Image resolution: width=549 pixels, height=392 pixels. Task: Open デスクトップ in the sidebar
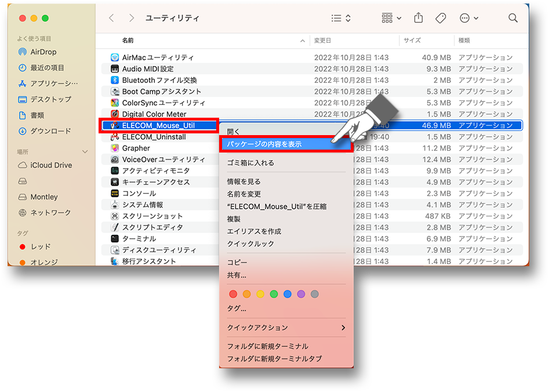pyautogui.click(x=45, y=100)
